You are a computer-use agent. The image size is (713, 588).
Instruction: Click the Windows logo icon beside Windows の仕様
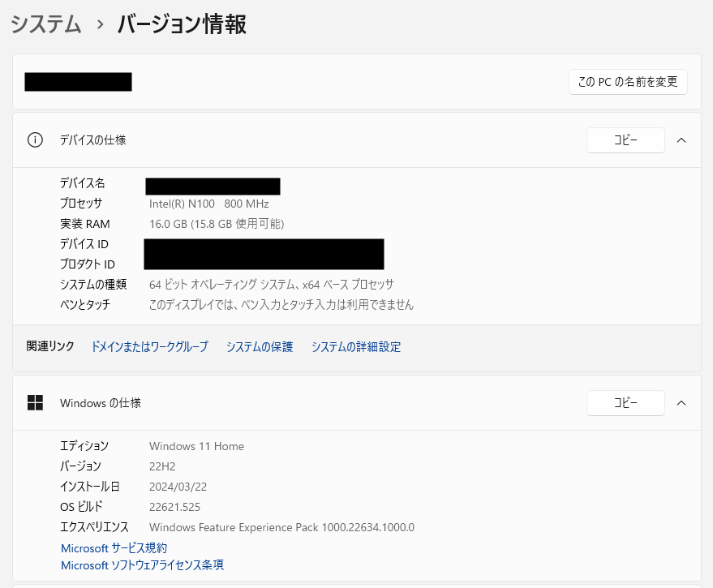pos(35,402)
